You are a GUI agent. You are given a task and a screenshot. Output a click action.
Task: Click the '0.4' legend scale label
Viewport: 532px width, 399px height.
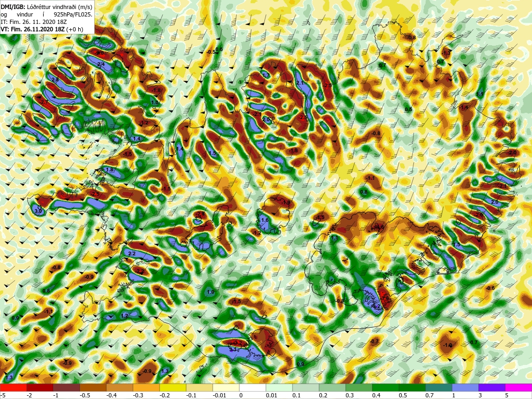(x=377, y=395)
